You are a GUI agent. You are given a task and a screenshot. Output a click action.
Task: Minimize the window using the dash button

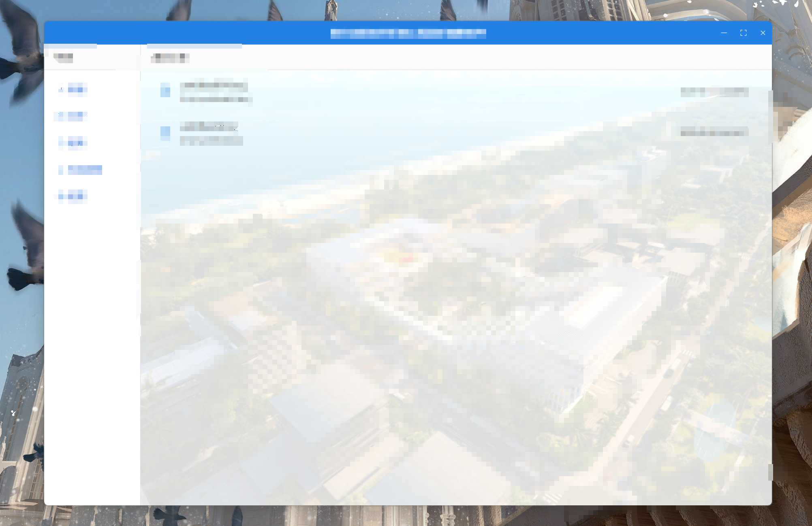coord(724,33)
